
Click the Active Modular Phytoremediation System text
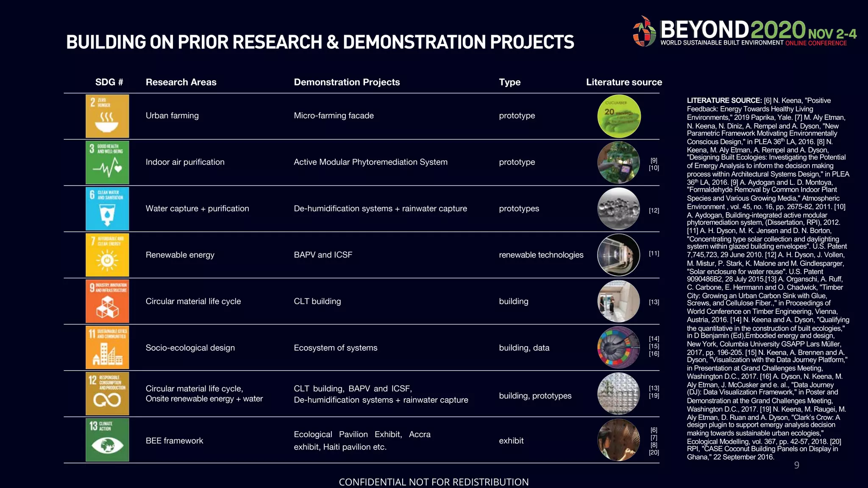370,162
